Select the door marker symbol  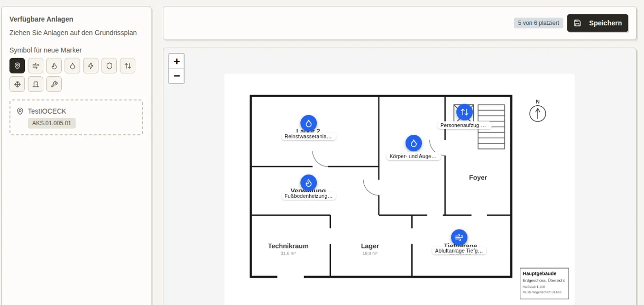tap(35, 84)
